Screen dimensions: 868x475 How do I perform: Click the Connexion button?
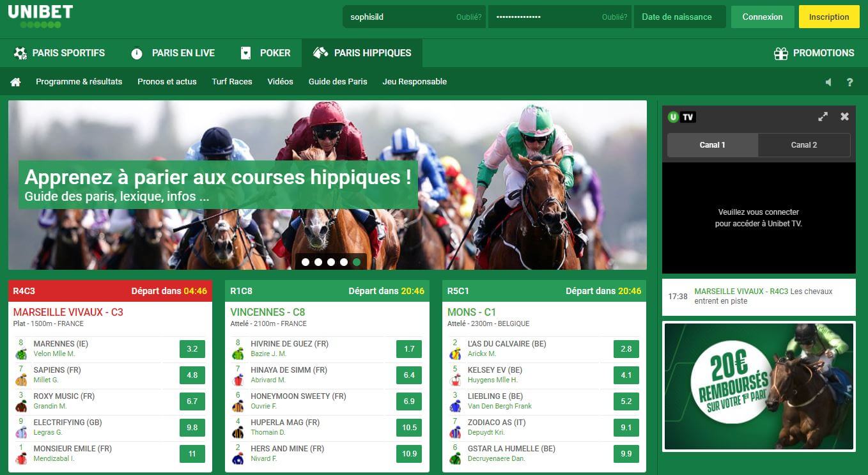tap(763, 17)
